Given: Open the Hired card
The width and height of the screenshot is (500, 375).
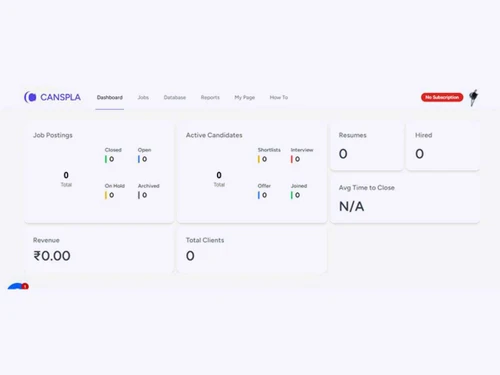Looking at the screenshot, I should 443,147.
